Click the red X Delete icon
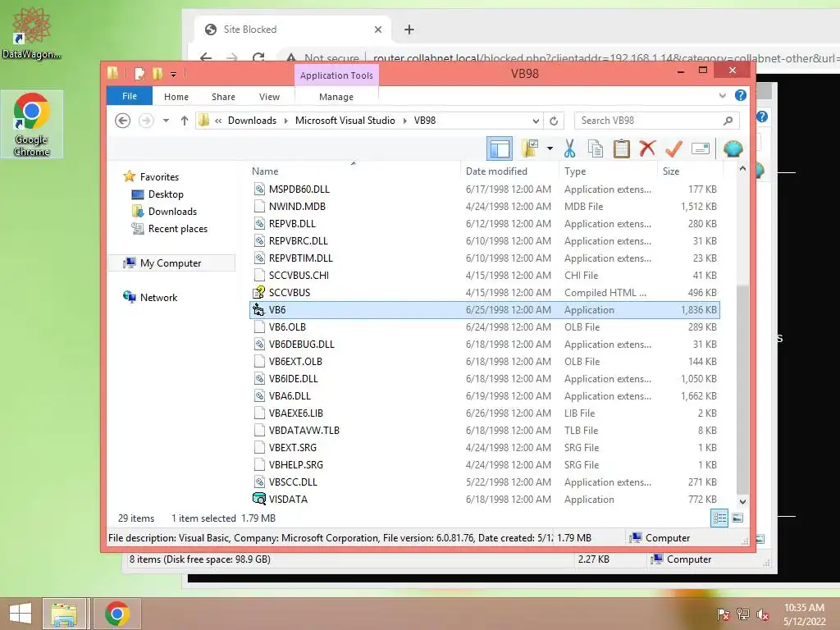The width and height of the screenshot is (840, 630). pyautogui.click(x=647, y=148)
